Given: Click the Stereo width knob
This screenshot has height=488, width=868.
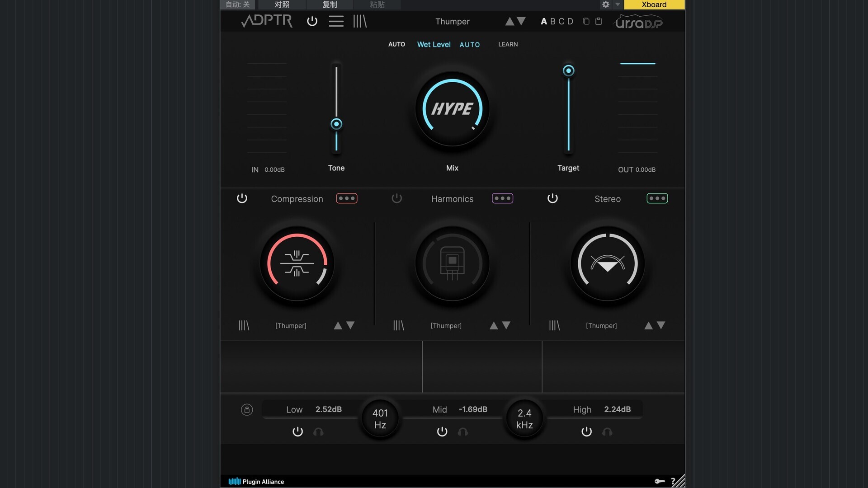Looking at the screenshot, I should (x=608, y=263).
